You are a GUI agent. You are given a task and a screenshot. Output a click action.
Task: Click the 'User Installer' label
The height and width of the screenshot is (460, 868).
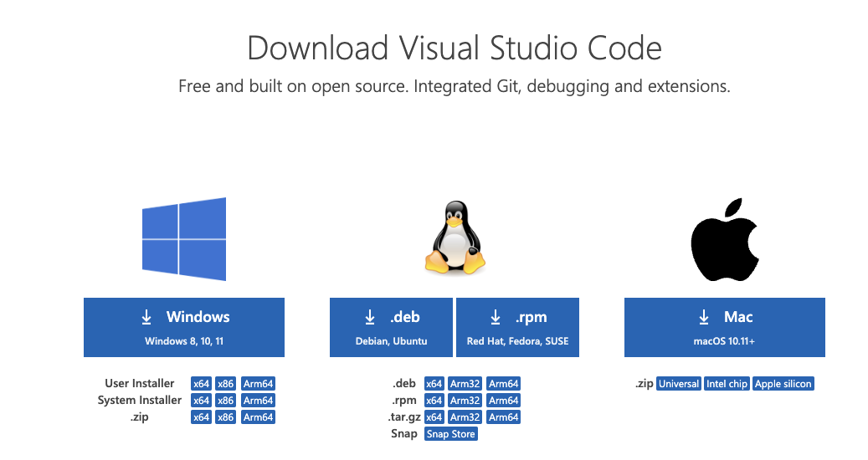coord(140,383)
